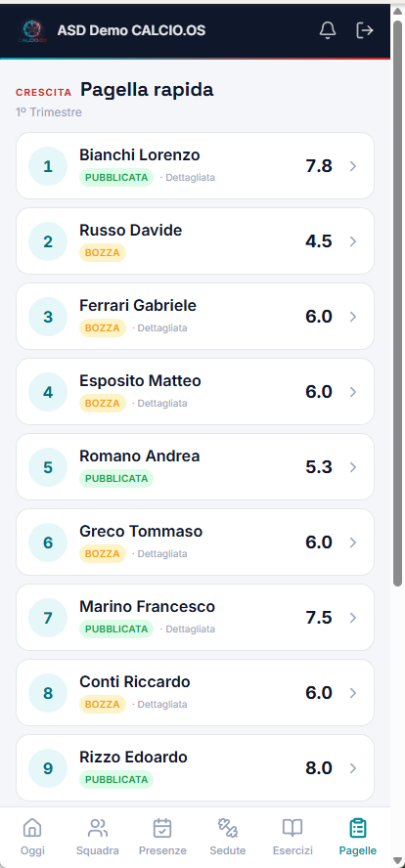
Task: Expand Marino Francesco's chevron arrow
Action: point(353,618)
